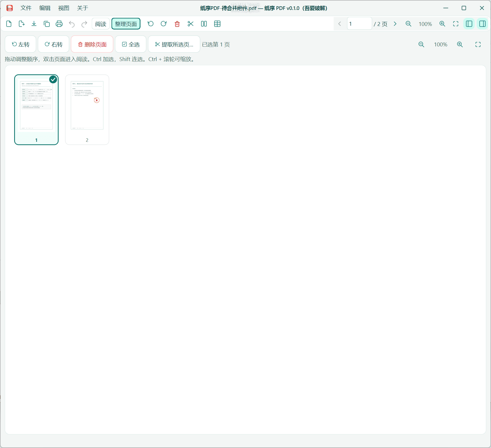This screenshot has width=491, height=448.
Task: Zoom out thumbnails in organize panel
Action: tap(421, 45)
